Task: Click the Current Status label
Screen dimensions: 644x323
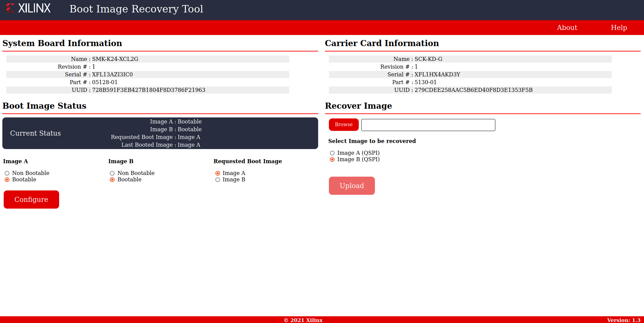Action: 35,133
